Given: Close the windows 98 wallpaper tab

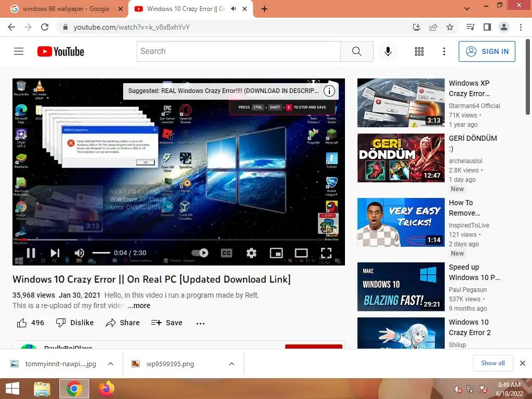Looking at the screenshot, I should coord(121,9).
